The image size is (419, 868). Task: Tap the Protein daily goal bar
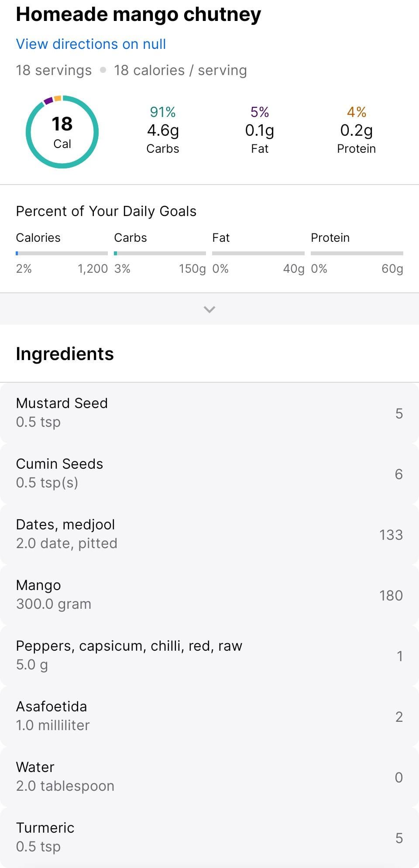click(357, 253)
